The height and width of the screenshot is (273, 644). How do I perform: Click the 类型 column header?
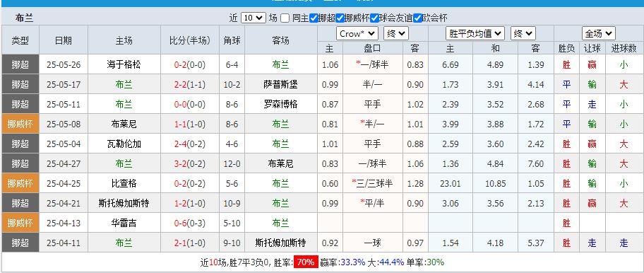click(x=20, y=40)
